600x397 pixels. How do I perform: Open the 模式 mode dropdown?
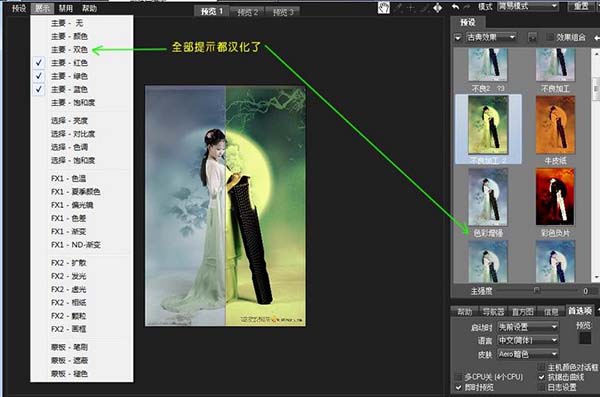click(528, 7)
